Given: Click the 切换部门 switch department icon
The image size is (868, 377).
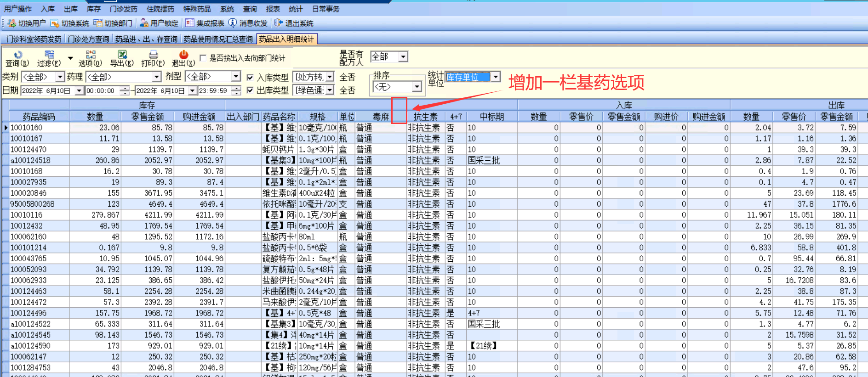Looking at the screenshot, I should click(x=98, y=23).
